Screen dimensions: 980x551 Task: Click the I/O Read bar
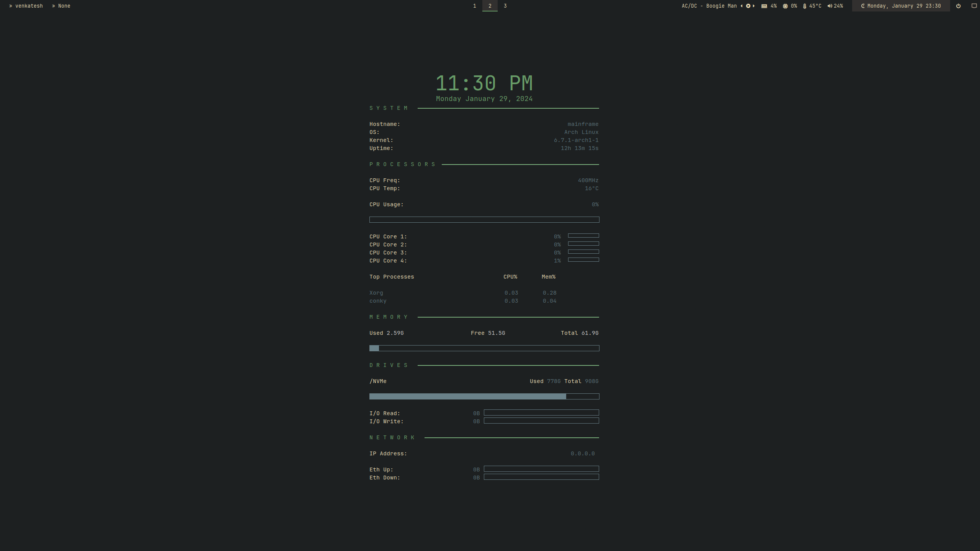tap(541, 412)
